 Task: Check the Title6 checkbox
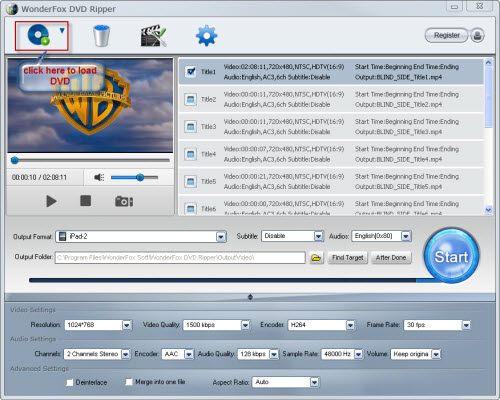click(x=190, y=209)
